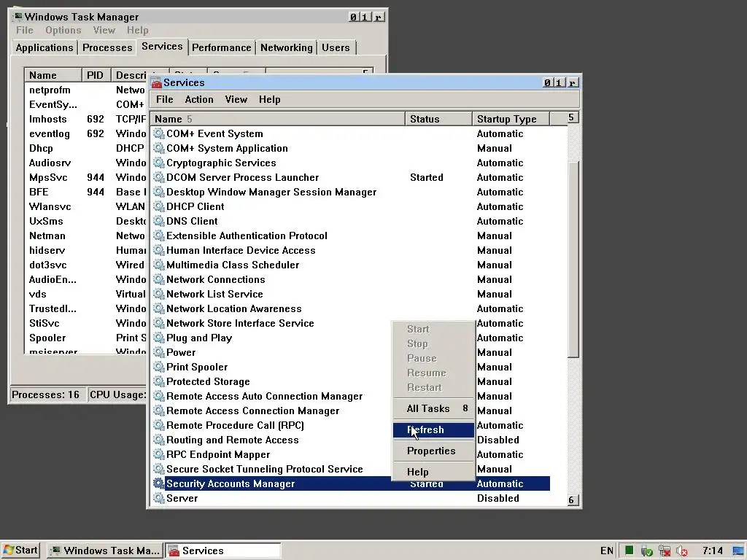Image resolution: width=747 pixels, height=560 pixels.
Task: Switch to the Users tab
Action: [x=336, y=47]
